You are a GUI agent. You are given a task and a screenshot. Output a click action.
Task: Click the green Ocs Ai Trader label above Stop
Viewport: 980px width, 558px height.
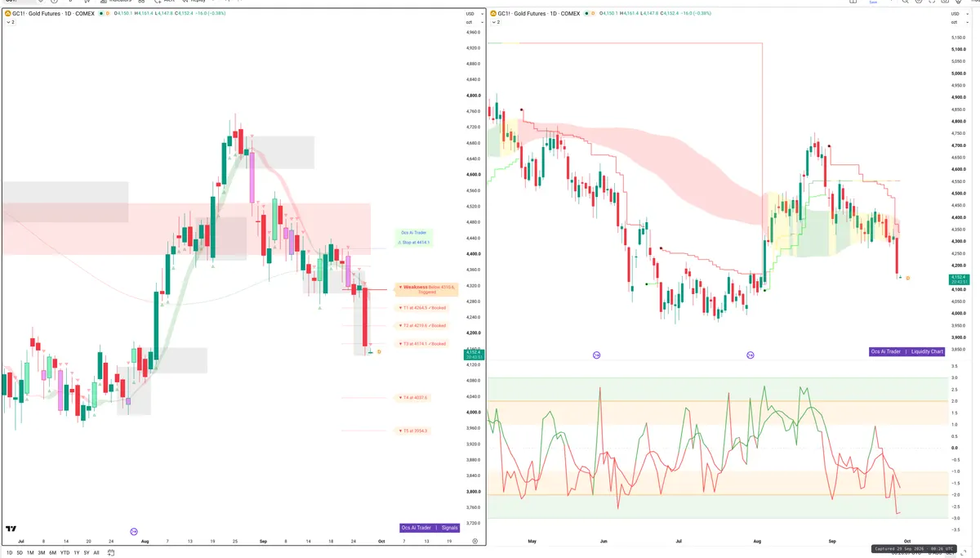click(414, 233)
